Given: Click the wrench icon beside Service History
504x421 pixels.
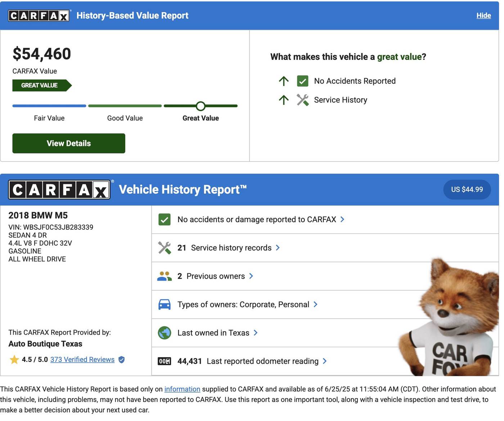Looking at the screenshot, I should click(302, 100).
